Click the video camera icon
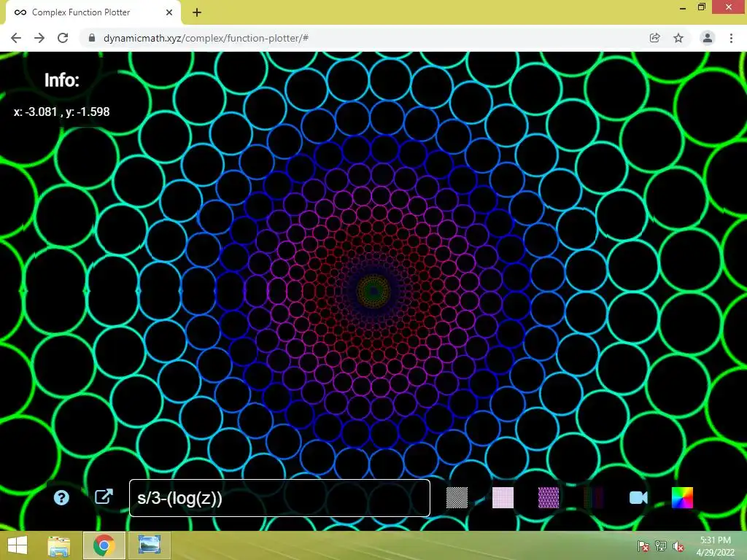 [638, 497]
